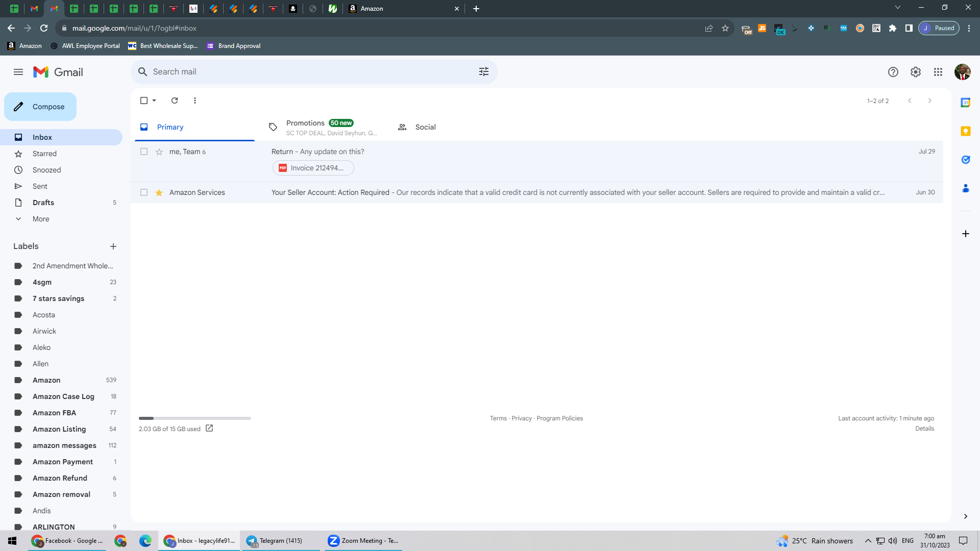Go back to the previous page

tap(11, 28)
